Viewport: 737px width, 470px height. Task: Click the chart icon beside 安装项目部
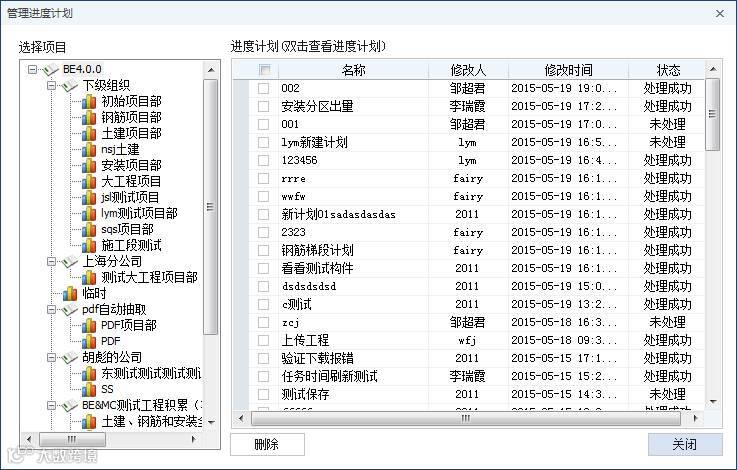pos(89,165)
